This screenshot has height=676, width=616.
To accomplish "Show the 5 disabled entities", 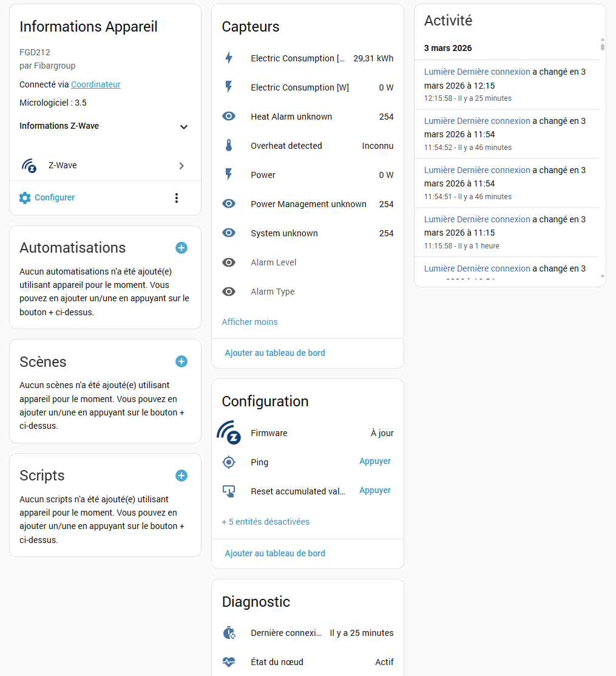I will tap(266, 522).
